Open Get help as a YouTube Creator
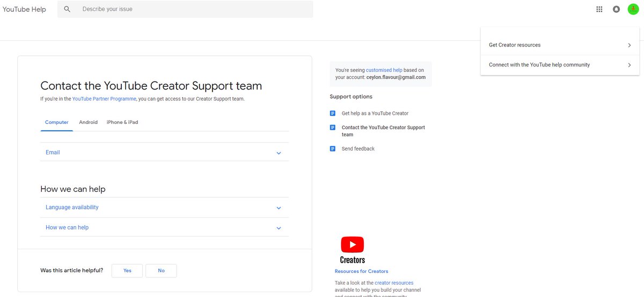The width and height of the screenshot is (644, 297). point(375,113)
